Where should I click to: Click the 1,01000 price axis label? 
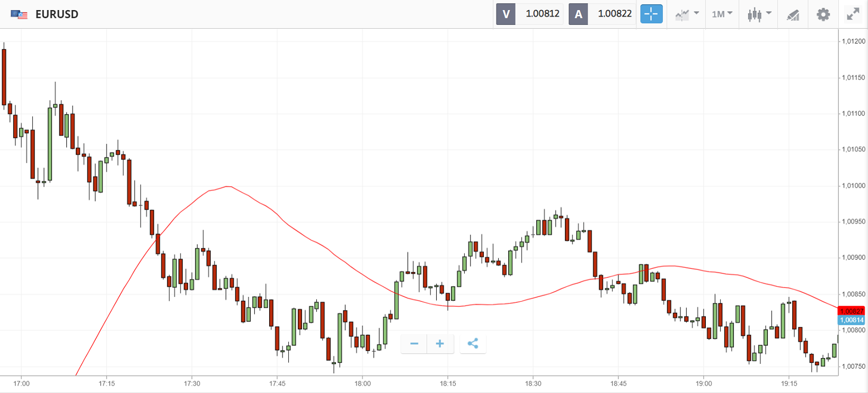coord(853,186)
